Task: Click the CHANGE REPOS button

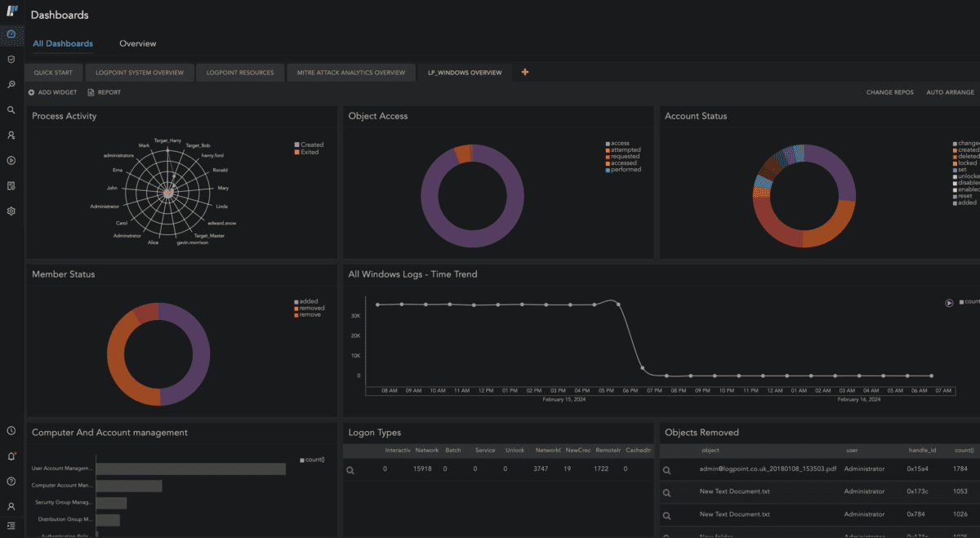Action: [889, 92]
